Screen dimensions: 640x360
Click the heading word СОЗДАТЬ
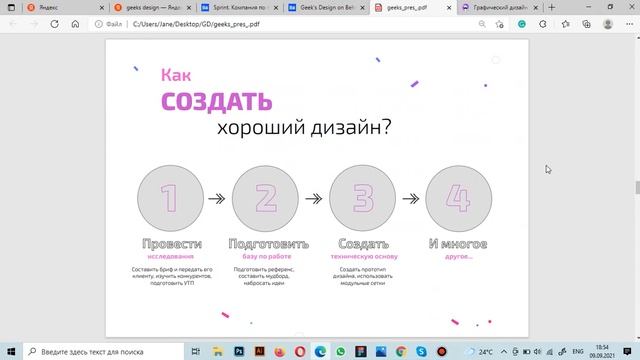tap(217, 102)
